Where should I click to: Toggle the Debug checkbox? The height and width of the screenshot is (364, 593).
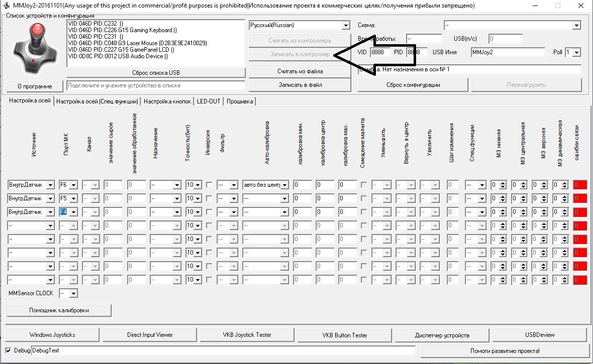coord(8,350)
